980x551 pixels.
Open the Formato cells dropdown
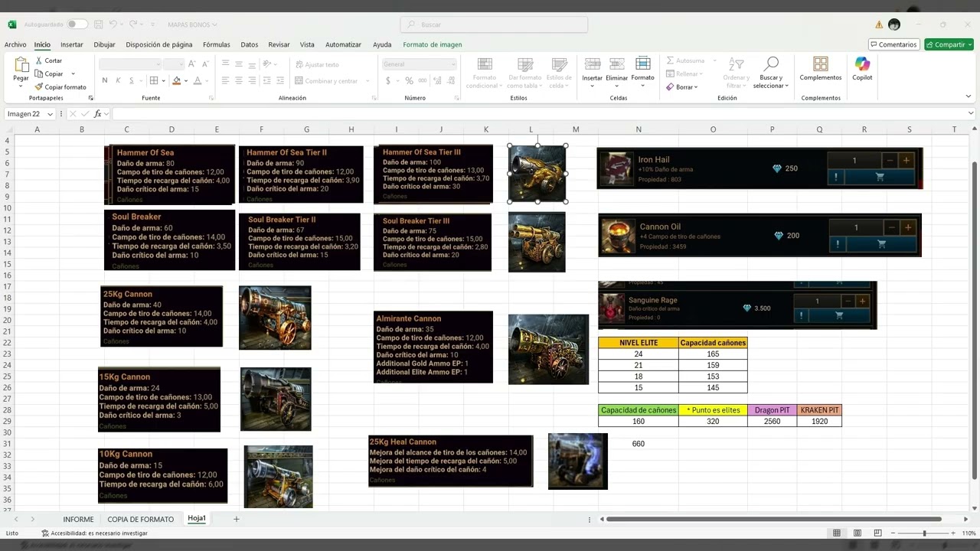(x=642, y=86)
